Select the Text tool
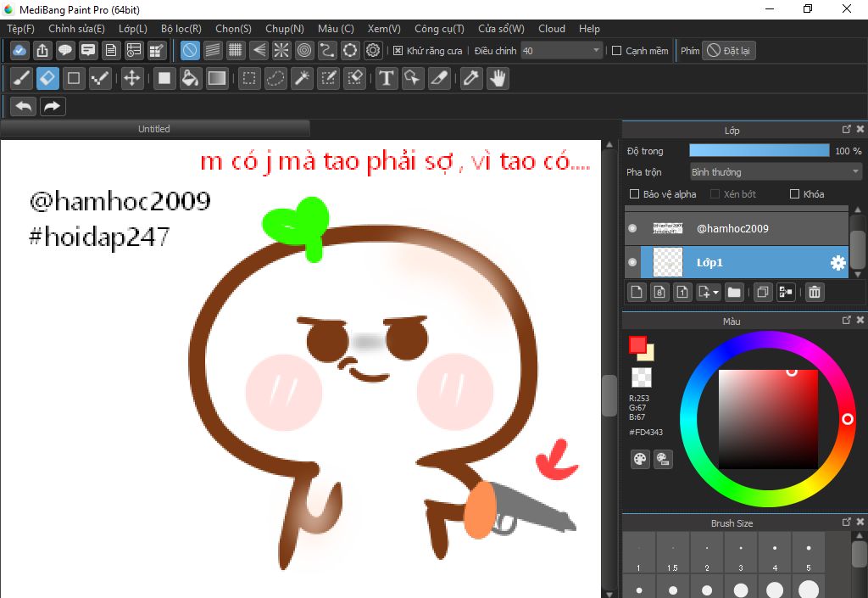 click(x=387, y=78)
